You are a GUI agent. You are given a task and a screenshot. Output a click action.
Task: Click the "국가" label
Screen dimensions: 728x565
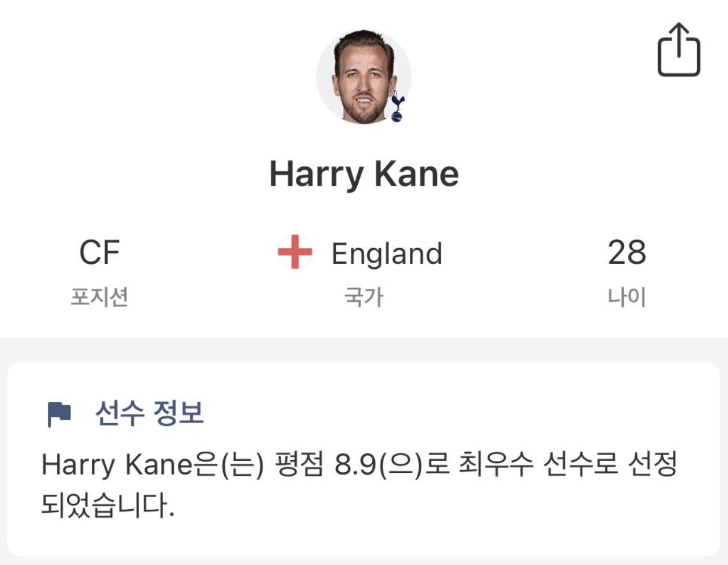click(363, 298)
